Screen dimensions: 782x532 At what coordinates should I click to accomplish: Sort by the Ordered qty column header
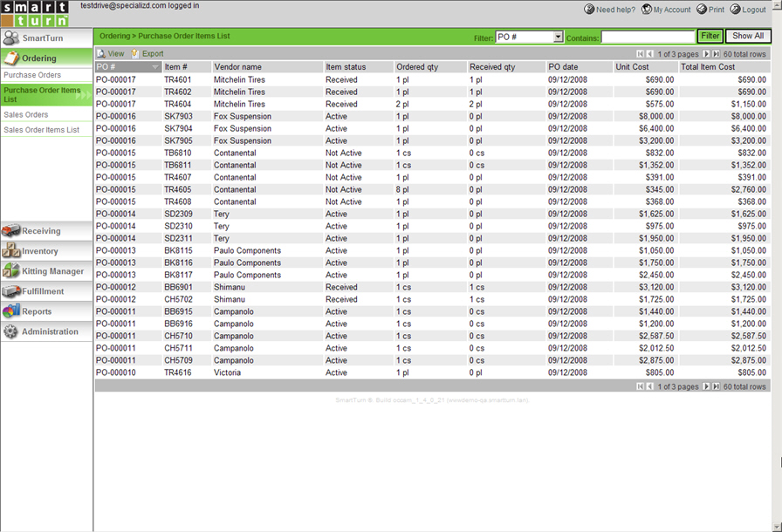click(430, 67)
